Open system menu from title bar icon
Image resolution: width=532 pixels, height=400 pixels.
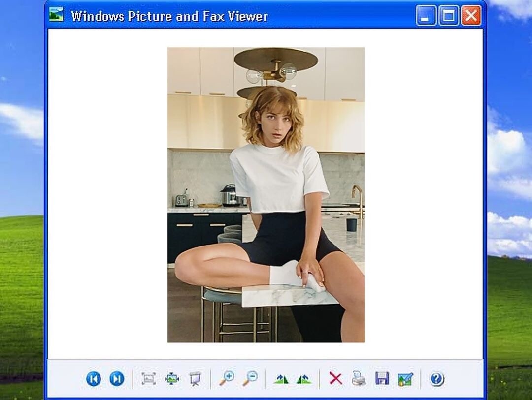56,15
